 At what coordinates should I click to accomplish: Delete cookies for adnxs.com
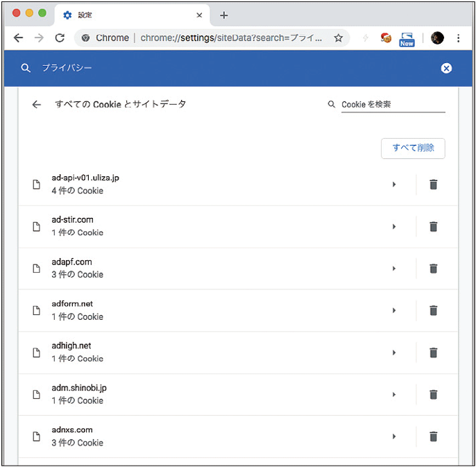(433, 436)
